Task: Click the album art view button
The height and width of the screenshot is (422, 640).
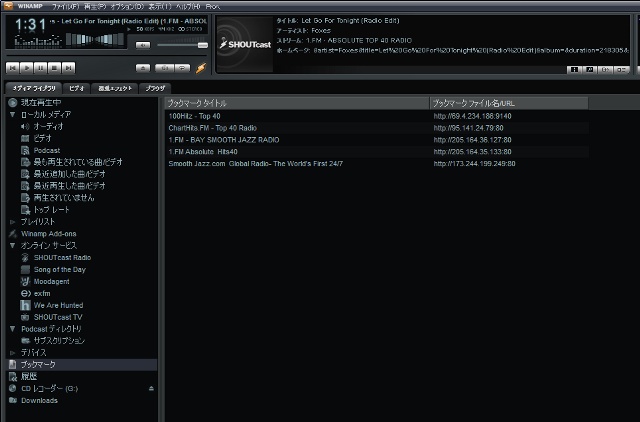Action: coord(590,70)
